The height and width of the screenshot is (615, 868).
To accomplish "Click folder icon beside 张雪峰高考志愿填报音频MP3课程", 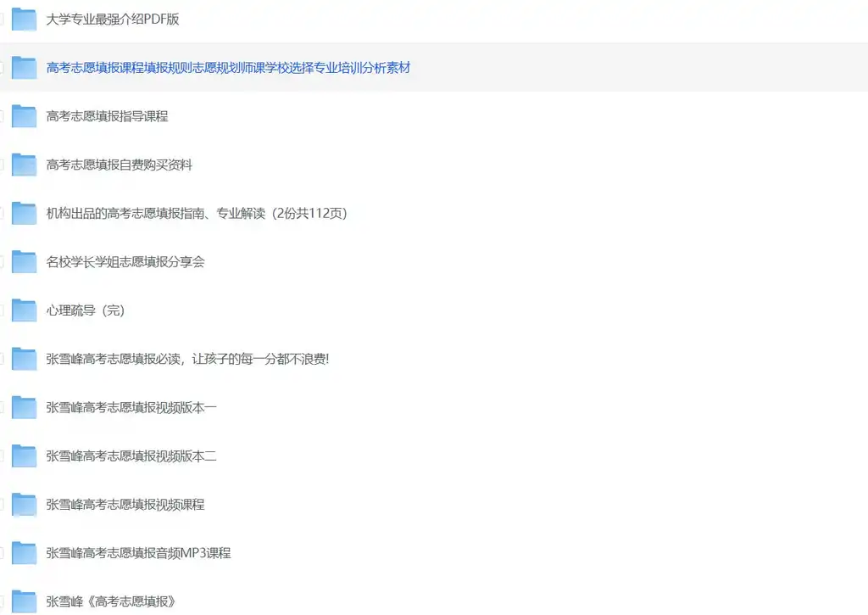I will coord(25,553).
